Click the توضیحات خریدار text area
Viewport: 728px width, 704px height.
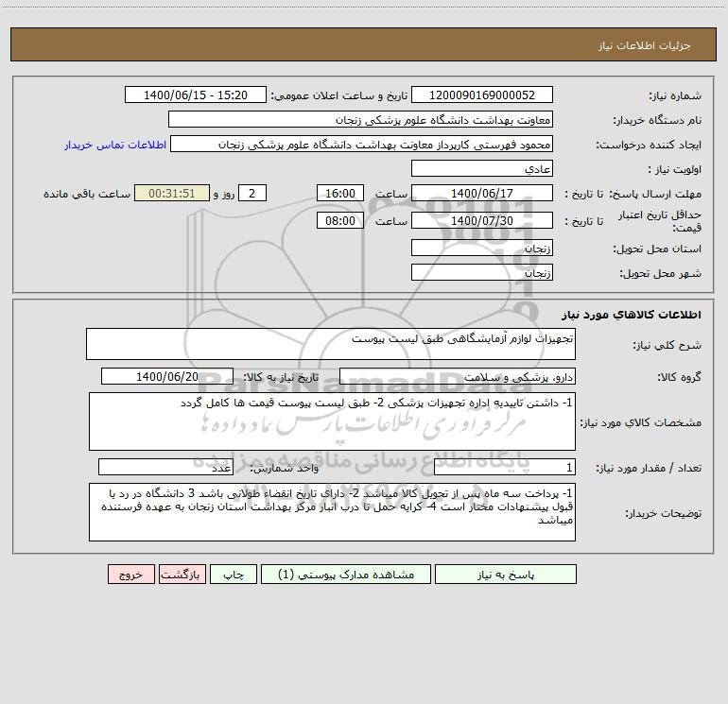pyautogui.click(x=332, y=512)
